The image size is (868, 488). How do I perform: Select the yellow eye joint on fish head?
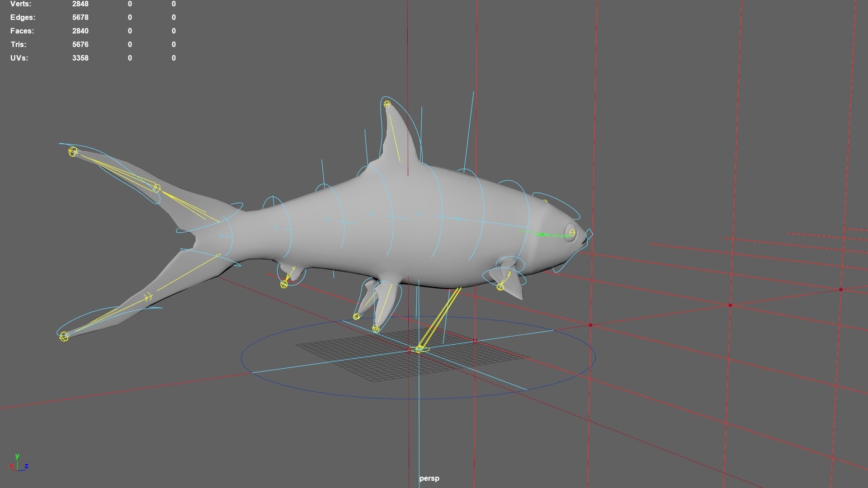pos(572,233)
